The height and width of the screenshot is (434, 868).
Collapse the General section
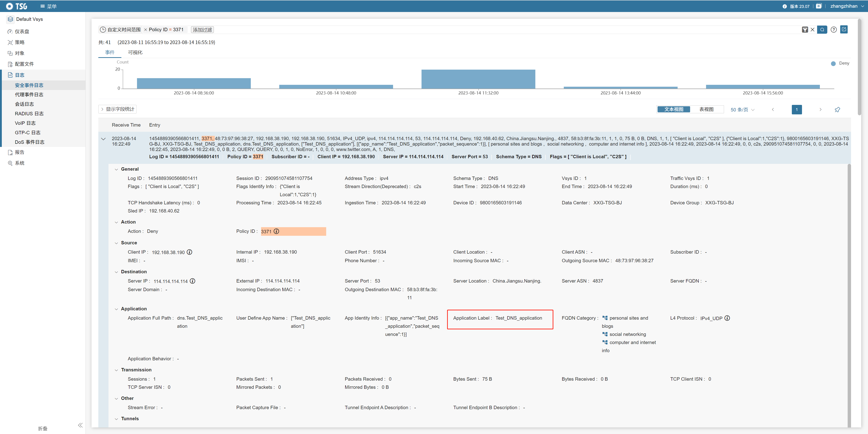[x=117, y=170]
